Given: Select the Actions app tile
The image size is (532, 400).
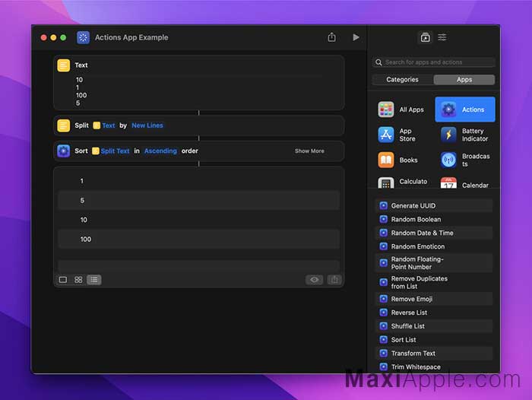Looking at the screenshot, I should coord(465,110).
